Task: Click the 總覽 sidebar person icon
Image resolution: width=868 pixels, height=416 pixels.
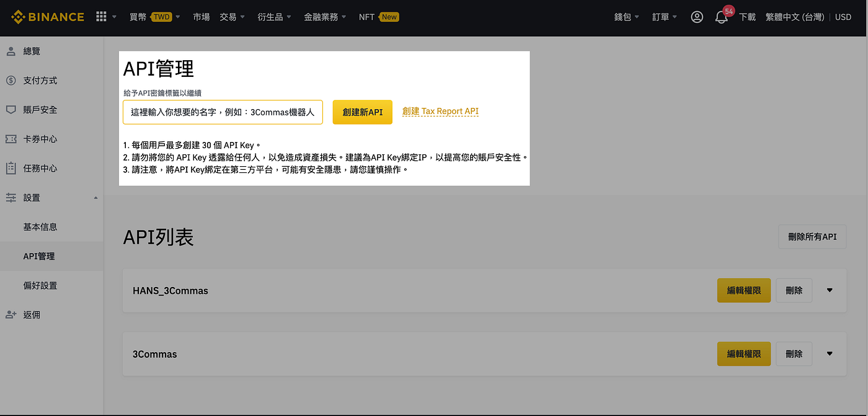Action: click(x=11, y=51)
